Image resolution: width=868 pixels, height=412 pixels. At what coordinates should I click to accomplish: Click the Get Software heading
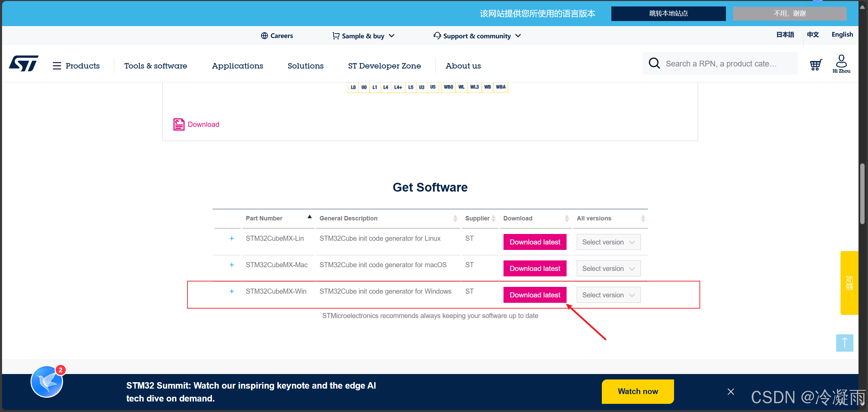point(430,187)
